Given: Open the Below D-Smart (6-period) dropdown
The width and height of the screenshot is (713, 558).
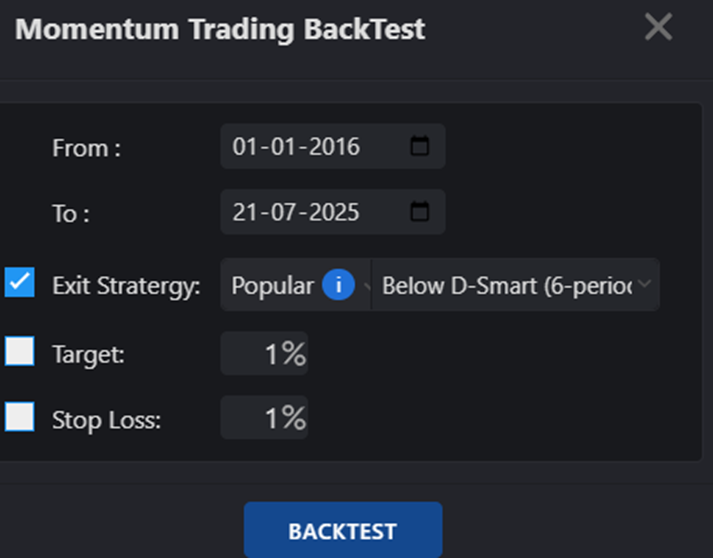Looking at the screenshot, I should pyautogui.click(x=516, y=285).
